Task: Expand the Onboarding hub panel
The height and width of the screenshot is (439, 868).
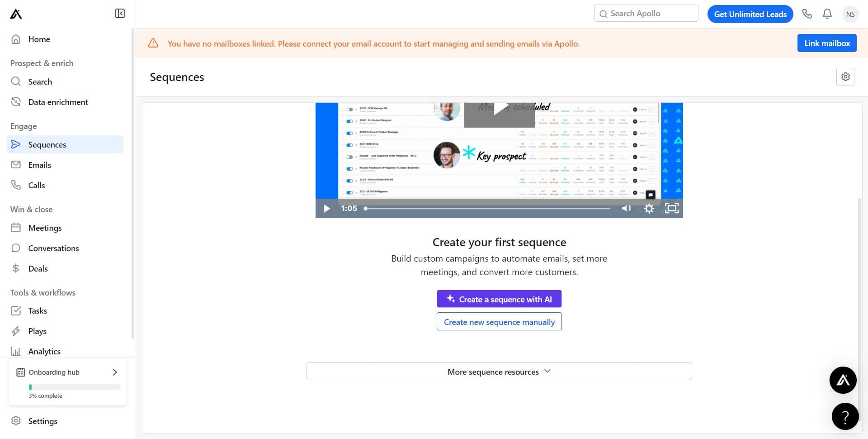Action: (114, 372)
